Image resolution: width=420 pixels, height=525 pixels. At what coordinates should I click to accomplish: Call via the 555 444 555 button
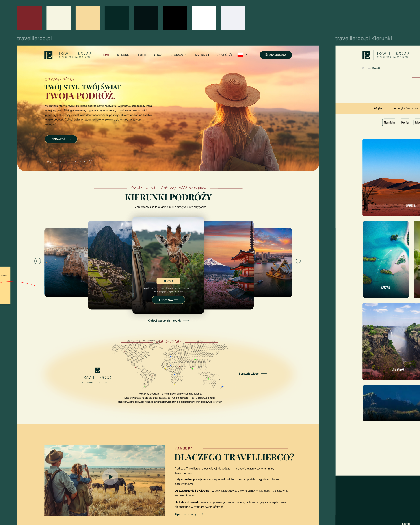(x=276, y=55)
